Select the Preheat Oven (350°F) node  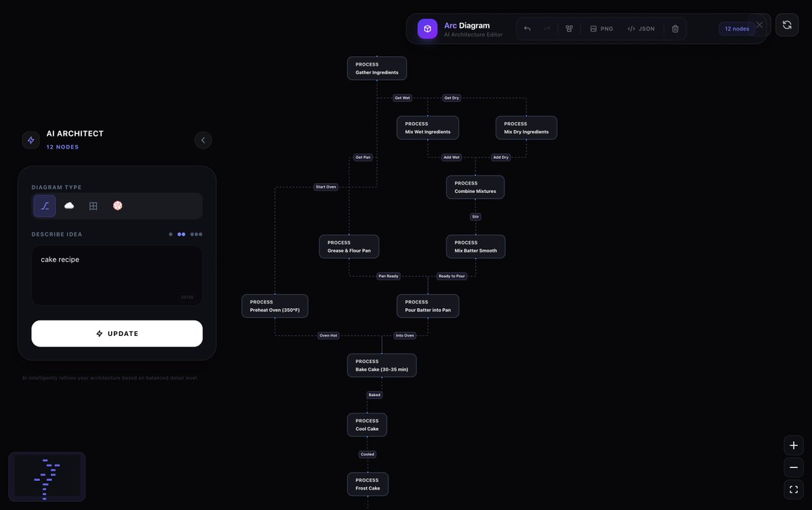(275, 306)
